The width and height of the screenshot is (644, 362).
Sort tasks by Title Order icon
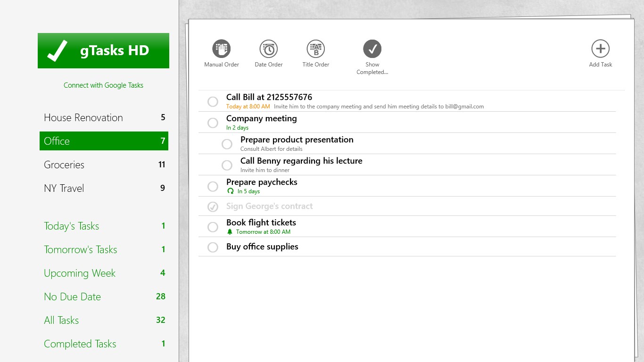pos(315,49)
